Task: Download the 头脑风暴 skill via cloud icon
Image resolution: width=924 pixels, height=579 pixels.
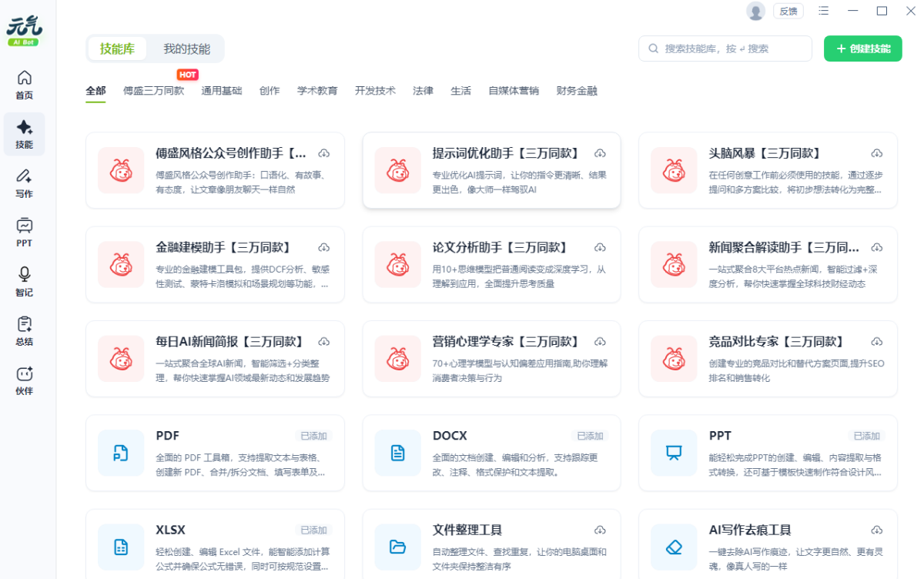Action: tap(876, 153)
